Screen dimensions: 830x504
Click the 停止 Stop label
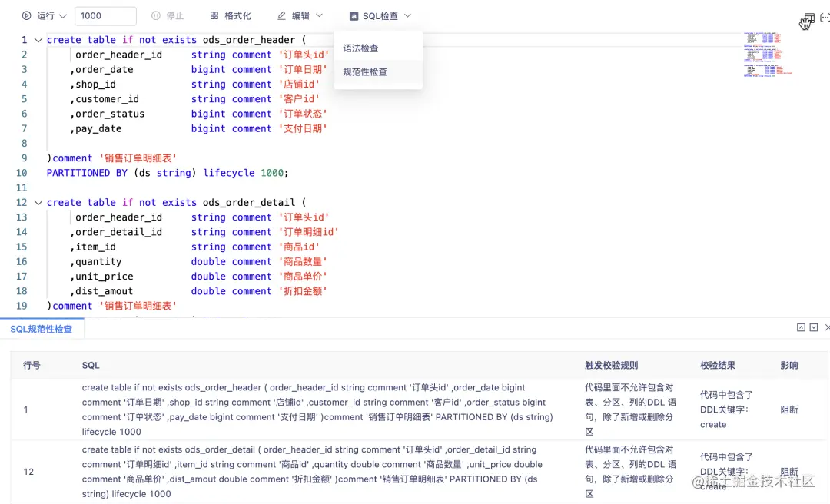point(174,16)
